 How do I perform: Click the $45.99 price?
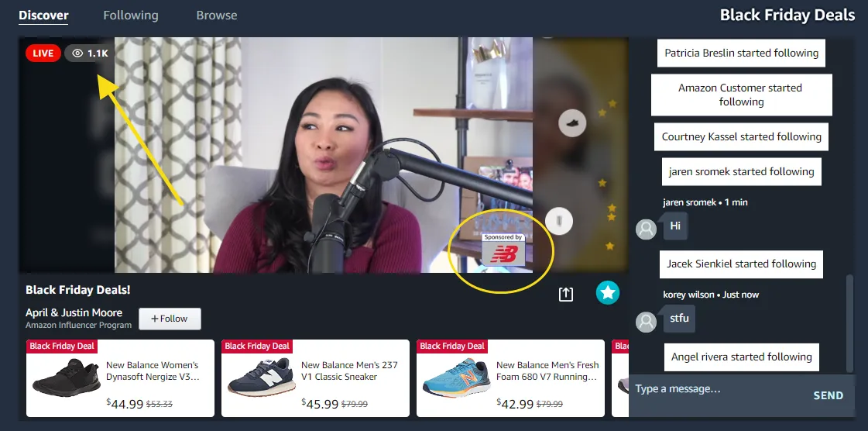point(320,404)
